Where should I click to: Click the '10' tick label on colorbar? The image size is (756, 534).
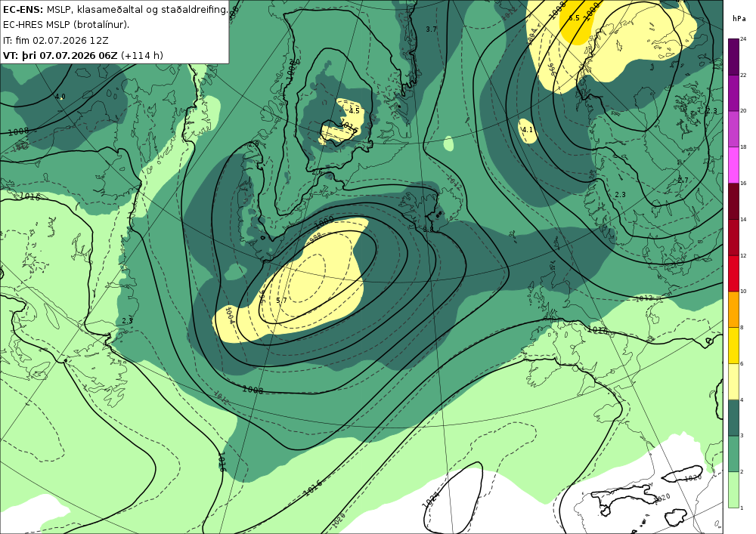[743, 292]
